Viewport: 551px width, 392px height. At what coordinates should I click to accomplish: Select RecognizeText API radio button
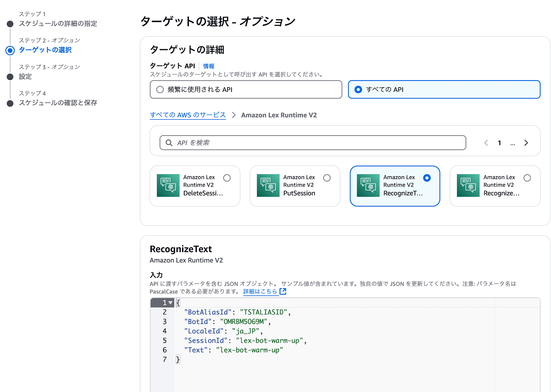click(427, 178)
